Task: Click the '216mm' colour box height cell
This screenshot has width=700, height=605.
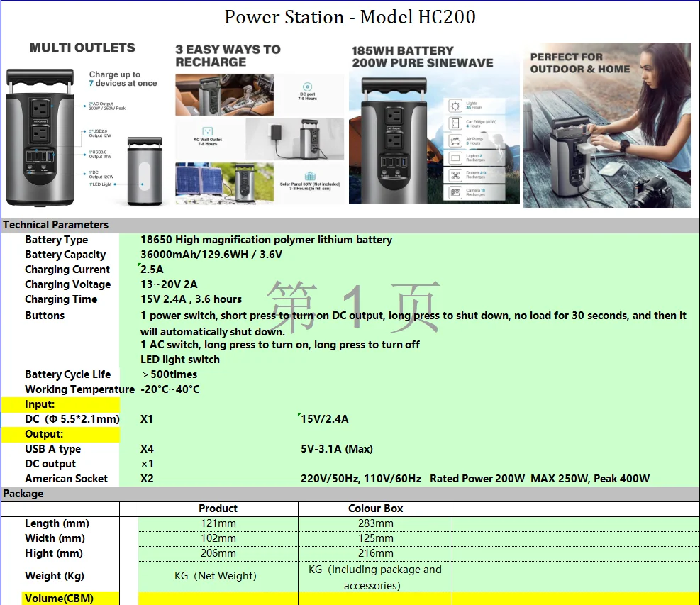Action: click(x=375, y=553)
